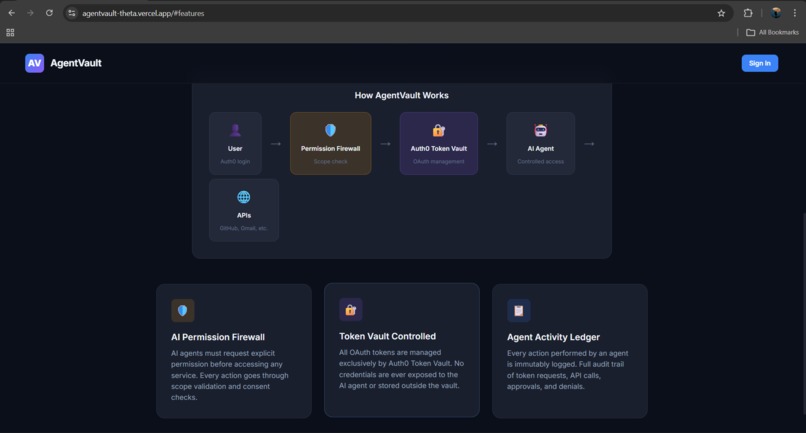Click the shield icon on the AI Permission Firewall card
Image resolution: width=806 pixels, height=433 pixels.
pyautogui.click(x=182, y=311)
